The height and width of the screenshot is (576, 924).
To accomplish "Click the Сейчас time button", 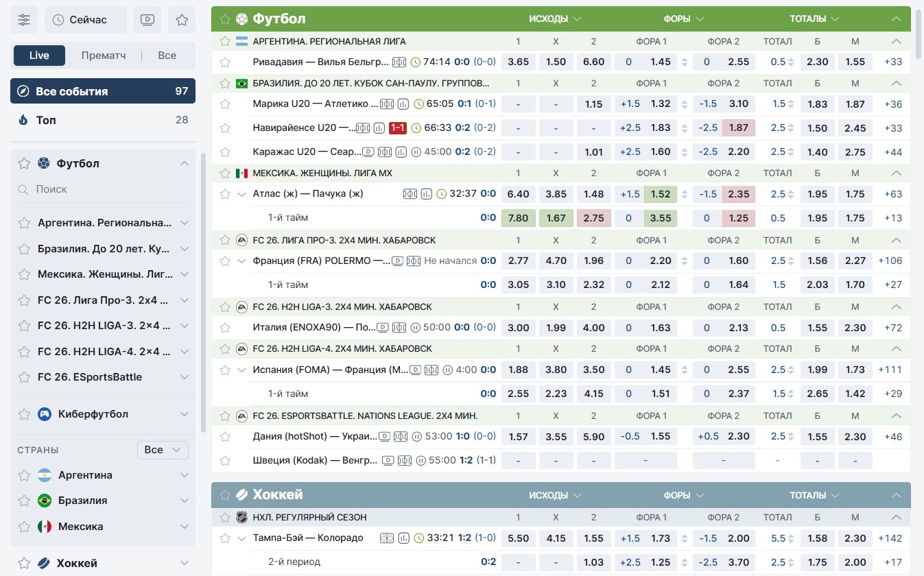I will point(86,20).
